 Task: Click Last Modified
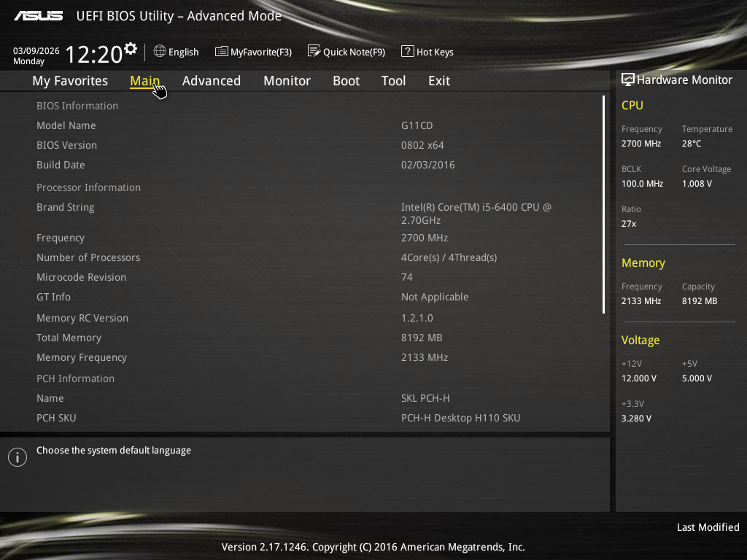click(x=708, y=527)
